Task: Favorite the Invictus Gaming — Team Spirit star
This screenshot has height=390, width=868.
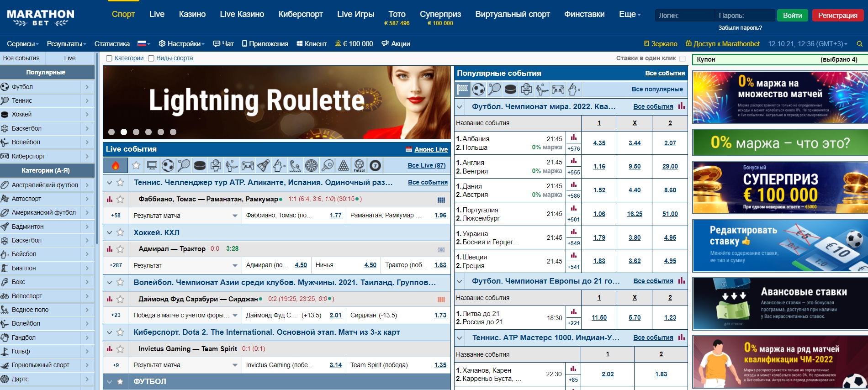Action: [x=120, y=349]
